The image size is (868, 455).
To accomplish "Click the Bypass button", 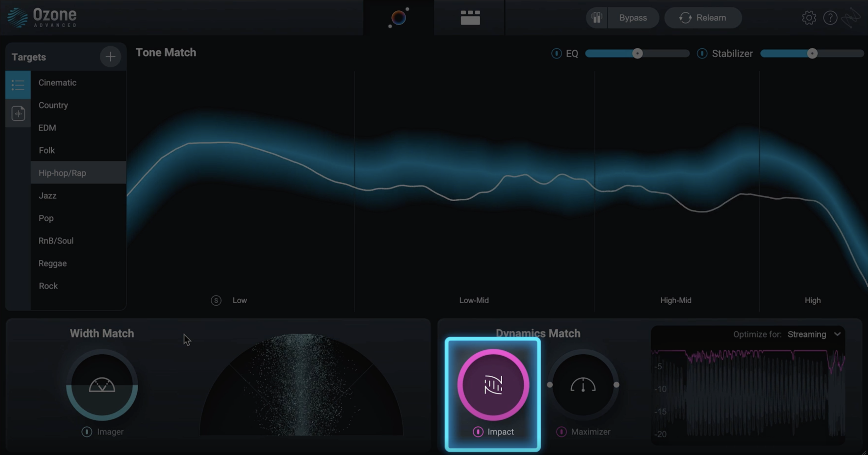I will [x=633, y=18].
